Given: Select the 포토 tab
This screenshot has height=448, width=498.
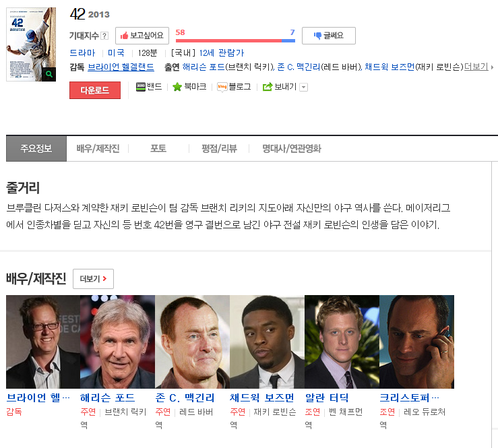Looking at the screenshot, I should [158, 149].
